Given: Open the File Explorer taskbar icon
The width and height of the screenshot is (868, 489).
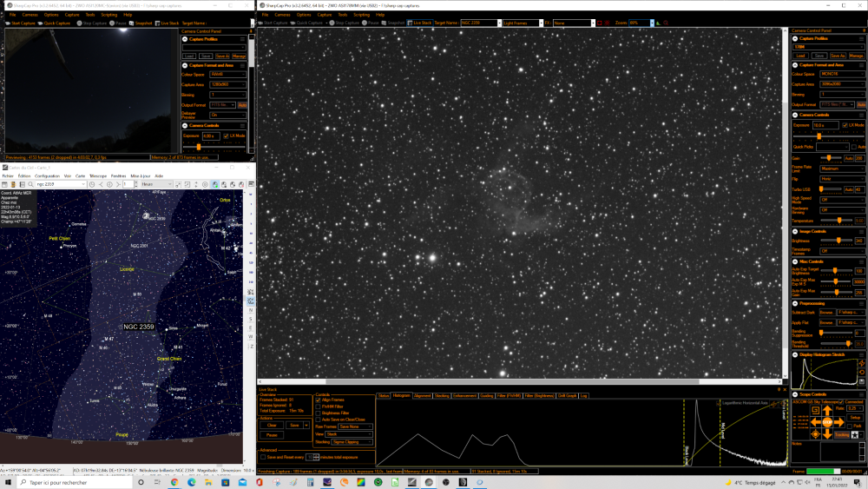Looking at the screenshot, I should click(208, 482).
